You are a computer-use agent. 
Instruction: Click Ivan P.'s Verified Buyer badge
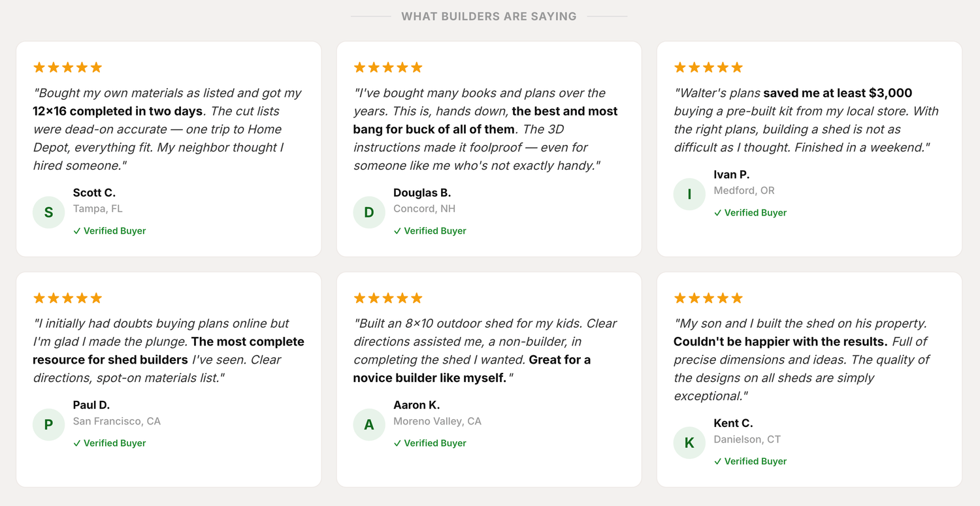(x=750, y=213)
